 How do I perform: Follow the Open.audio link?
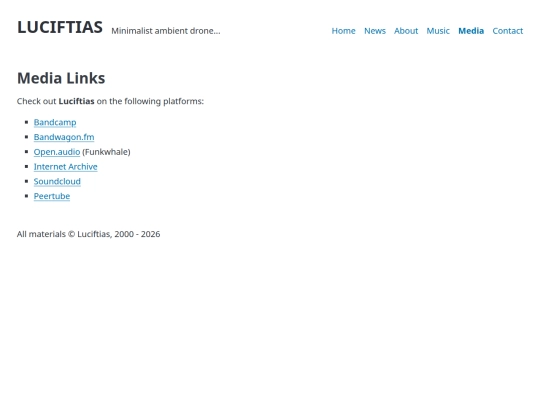pos(57,152)
